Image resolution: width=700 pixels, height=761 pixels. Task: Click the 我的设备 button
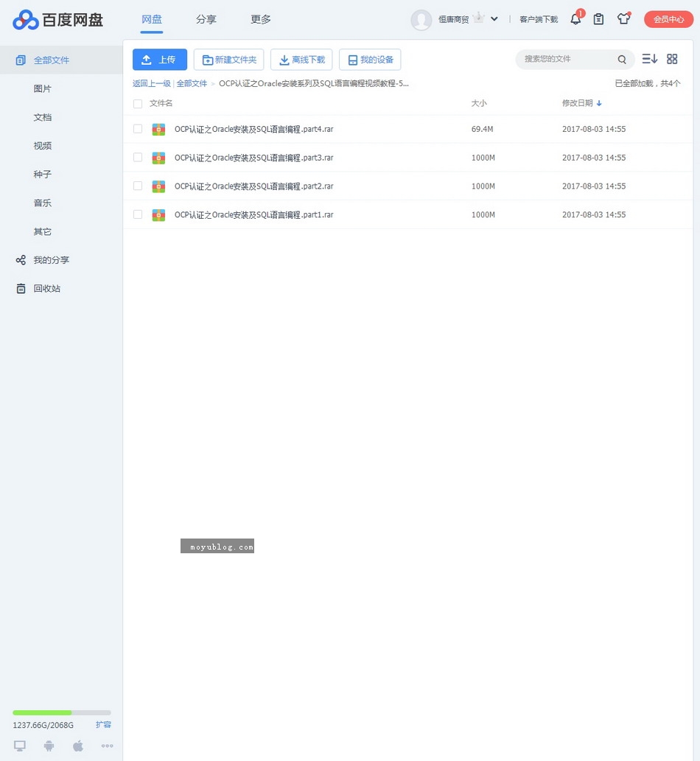tap(370, 60)
